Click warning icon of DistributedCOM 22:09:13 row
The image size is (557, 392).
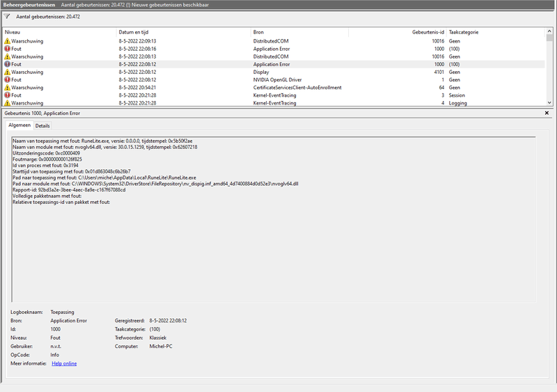pos(7,41)
